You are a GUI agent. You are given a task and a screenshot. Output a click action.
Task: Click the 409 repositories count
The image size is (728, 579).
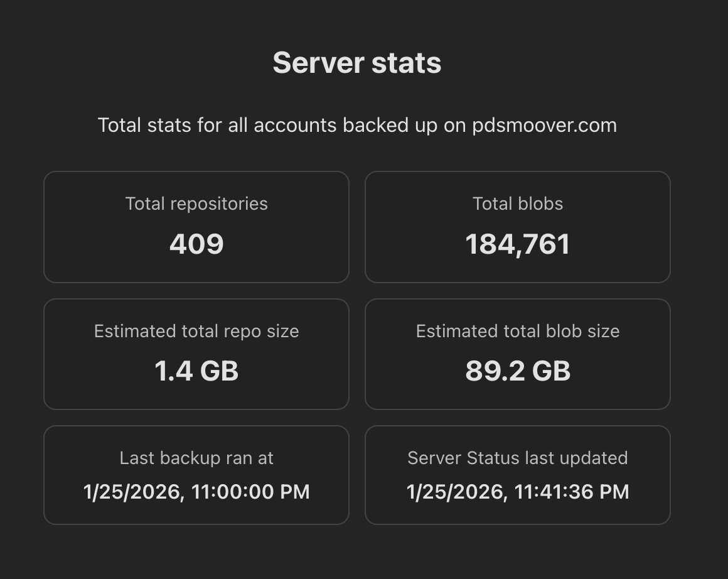(x=196, y=244)
